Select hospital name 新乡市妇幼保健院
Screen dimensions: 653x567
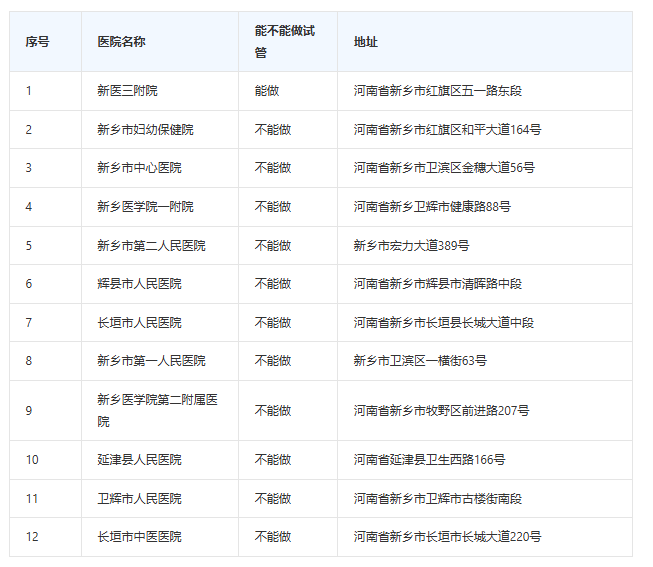pos(146,130)
